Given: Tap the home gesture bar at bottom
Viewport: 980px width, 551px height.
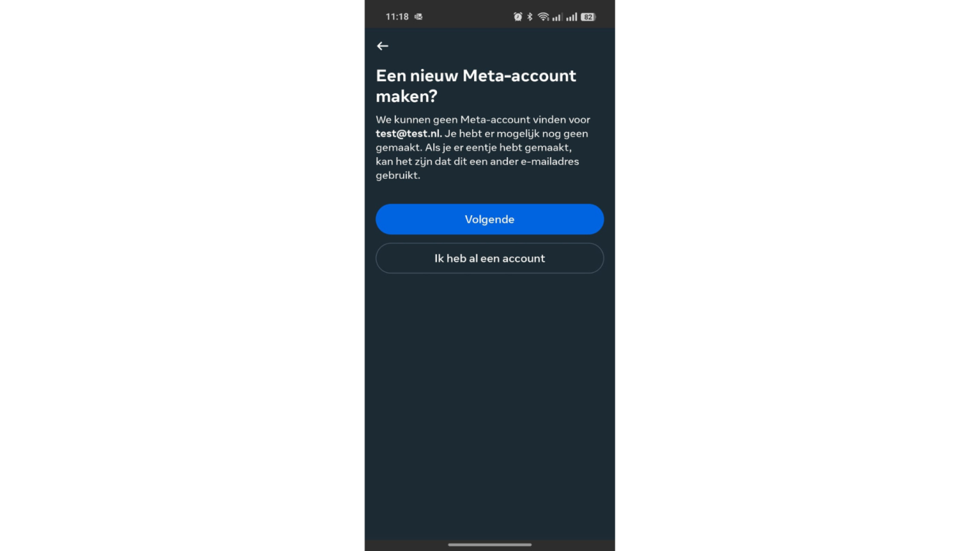Looking at the screenshot, I should click(490, 545).
